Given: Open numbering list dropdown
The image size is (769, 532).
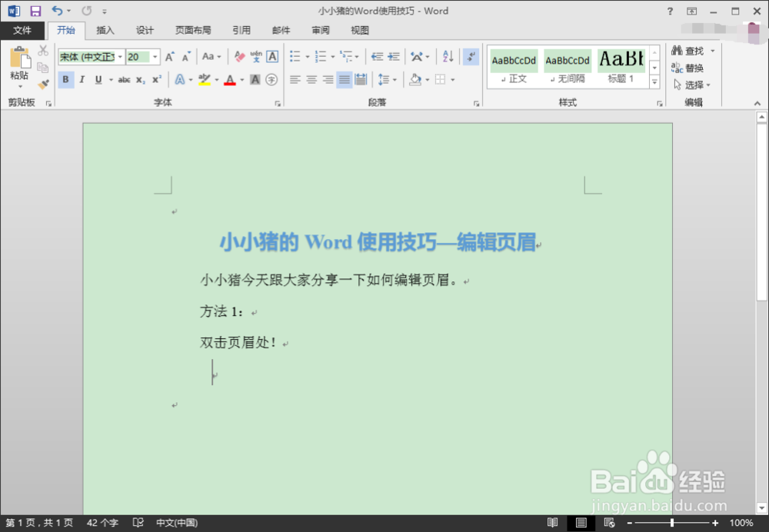Looking at the screenshot, I should pyautogui.click(x=332, y=57).
